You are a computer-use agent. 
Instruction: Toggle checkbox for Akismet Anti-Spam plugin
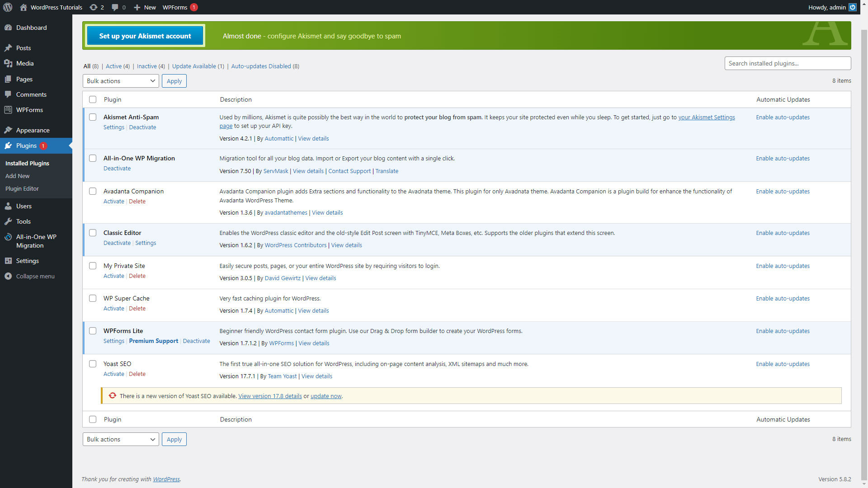(93, 117)
